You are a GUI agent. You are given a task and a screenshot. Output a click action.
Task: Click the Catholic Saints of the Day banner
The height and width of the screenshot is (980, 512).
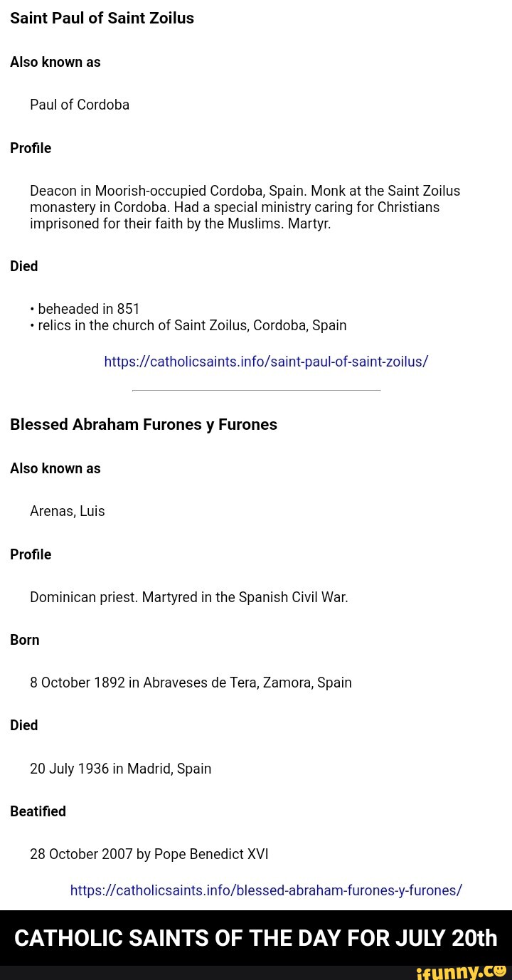[x=256, y=938]
